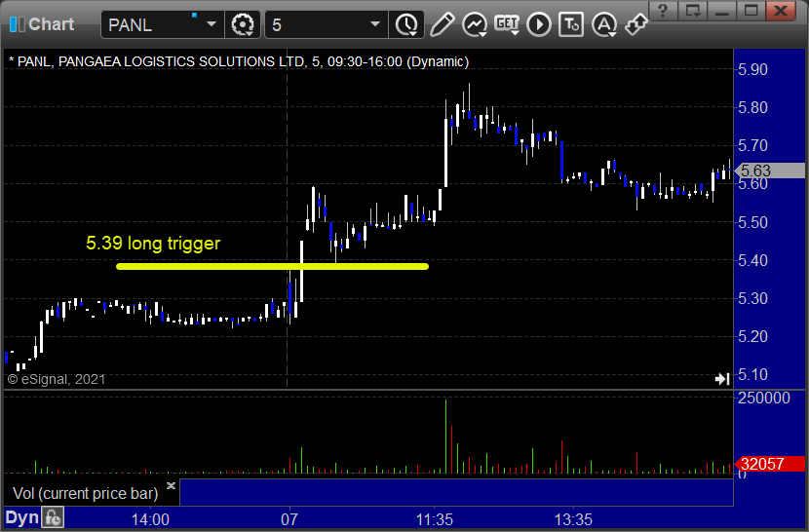Screen dimensions: 809x532
Task: Toggle the Dyn dynamic mode button
Action: [x=21, y=517]
